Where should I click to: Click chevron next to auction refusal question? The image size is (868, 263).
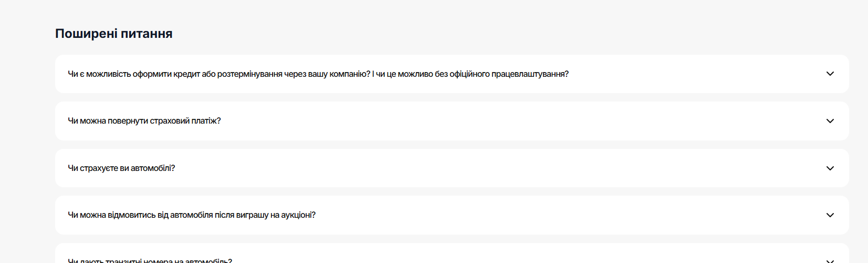pyautogui.click(x=830, y=215)
